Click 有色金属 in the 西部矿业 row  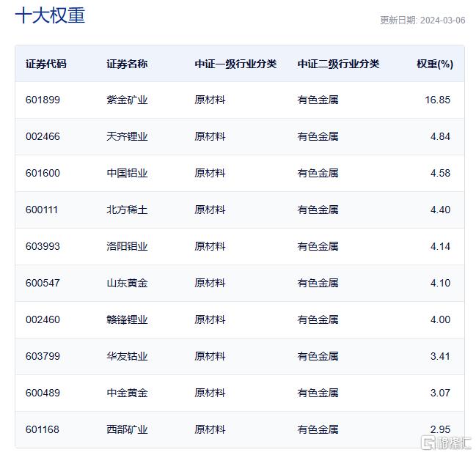318,429
